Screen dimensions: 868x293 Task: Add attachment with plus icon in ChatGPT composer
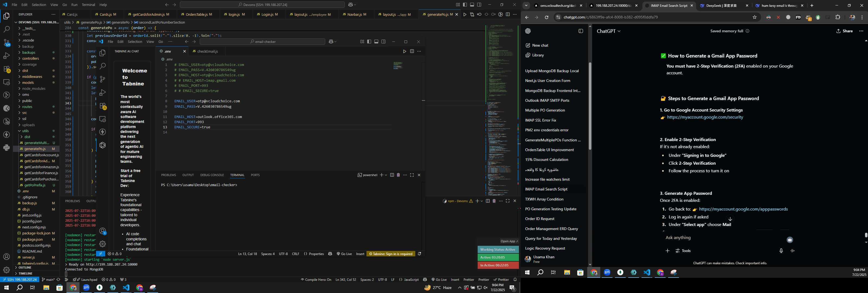pos(667,251)
